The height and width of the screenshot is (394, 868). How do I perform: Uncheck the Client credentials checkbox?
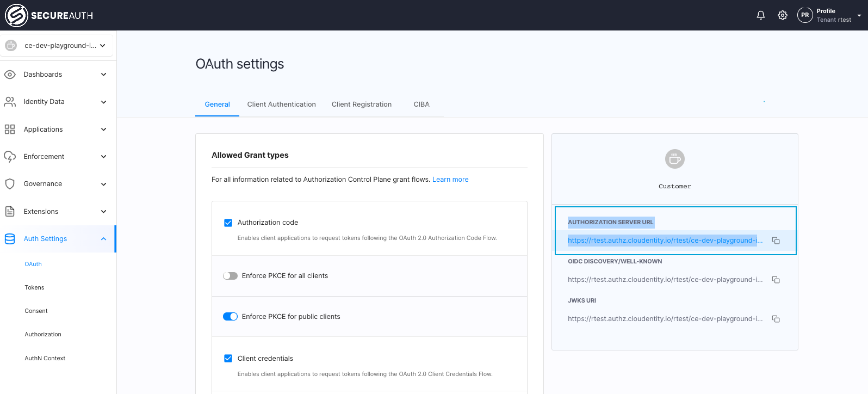pyautogui.click(x=228, y=359)
